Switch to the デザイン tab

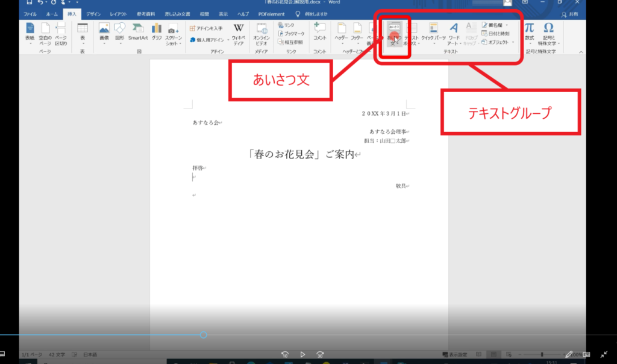(93, 14)
